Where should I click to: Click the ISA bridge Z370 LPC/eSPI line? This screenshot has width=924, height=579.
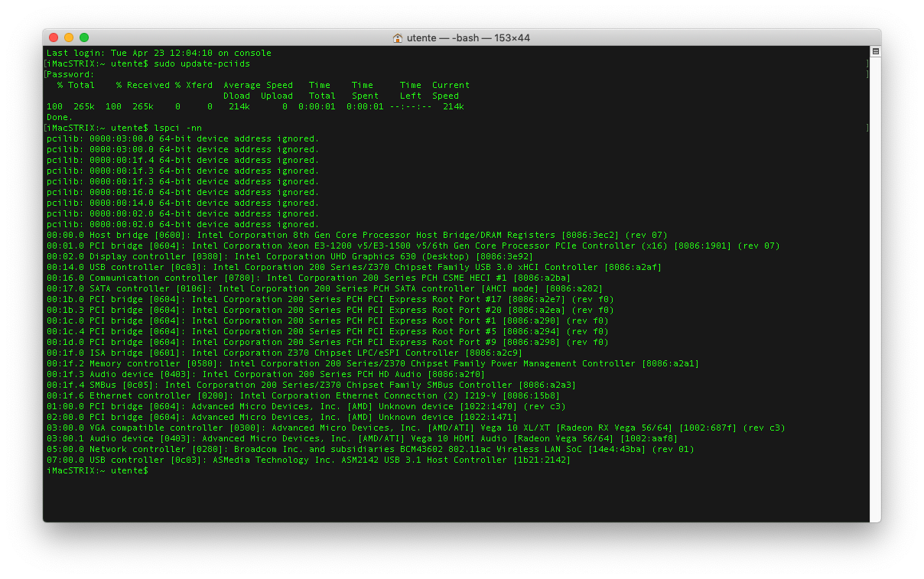click(285, 353)
